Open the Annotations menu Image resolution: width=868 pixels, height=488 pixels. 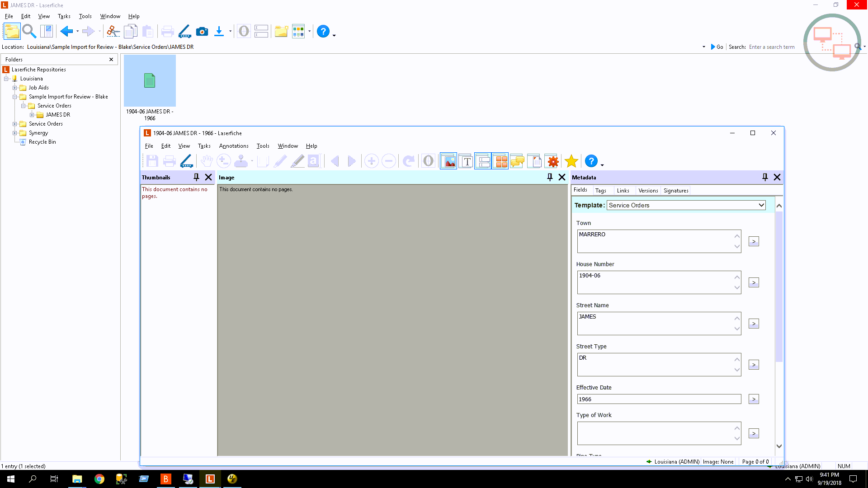coord(233,146)
